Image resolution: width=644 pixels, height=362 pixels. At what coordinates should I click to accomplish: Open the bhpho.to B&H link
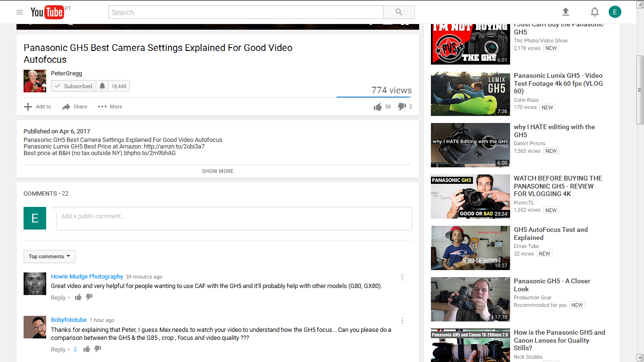pyautogui.click(x=150, y=153)
